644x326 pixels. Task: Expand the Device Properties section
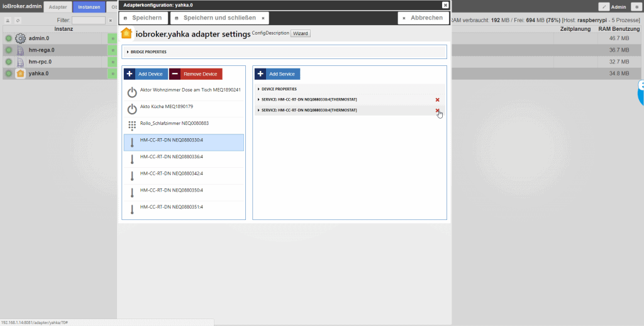[x=350, y=89]
